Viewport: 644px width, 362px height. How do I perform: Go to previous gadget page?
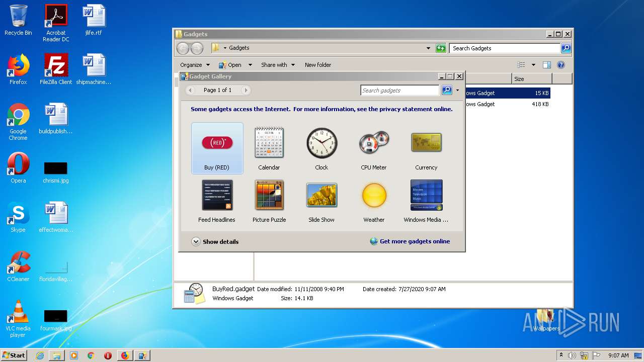190,90
